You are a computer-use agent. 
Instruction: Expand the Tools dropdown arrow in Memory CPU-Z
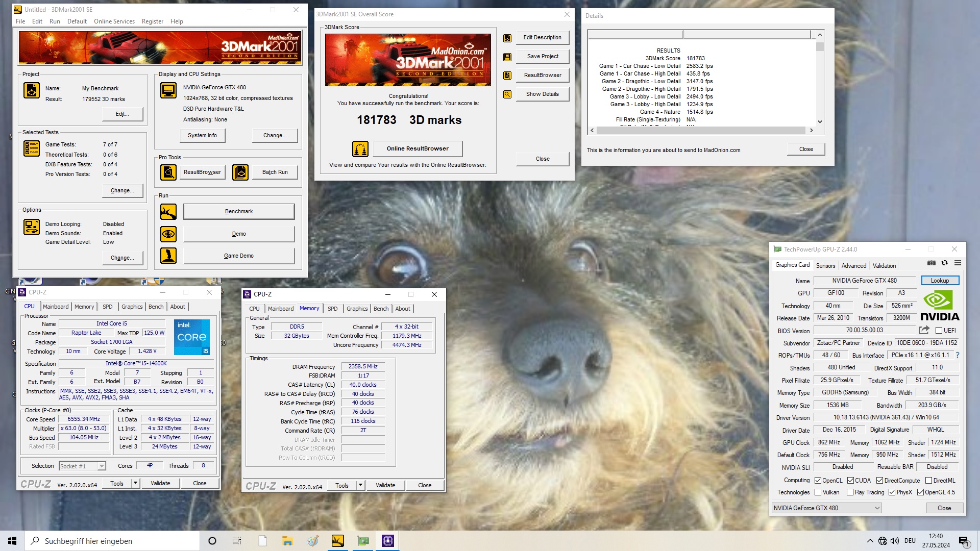pyautogui.click(x=361, y=485)
